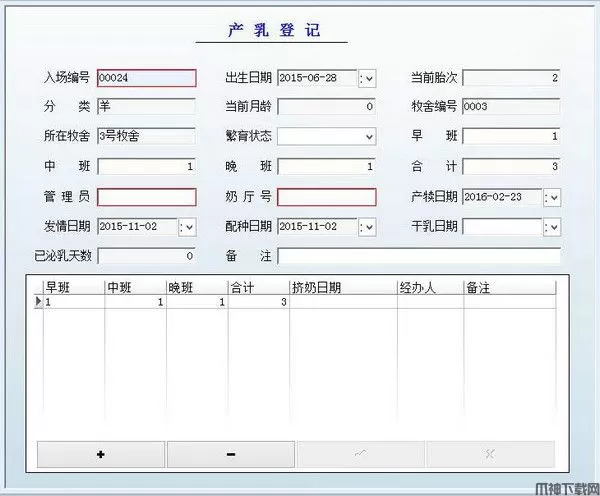Viewport: 600px width, 496px height.
Task: Click the plus button to add record
Action: pos(101,454)
